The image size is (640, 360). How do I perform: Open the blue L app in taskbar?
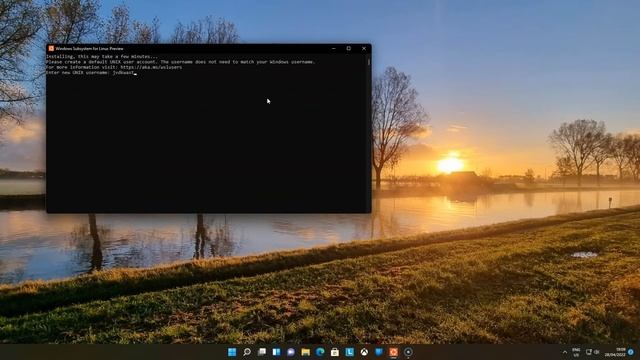(x=349, y=352)
